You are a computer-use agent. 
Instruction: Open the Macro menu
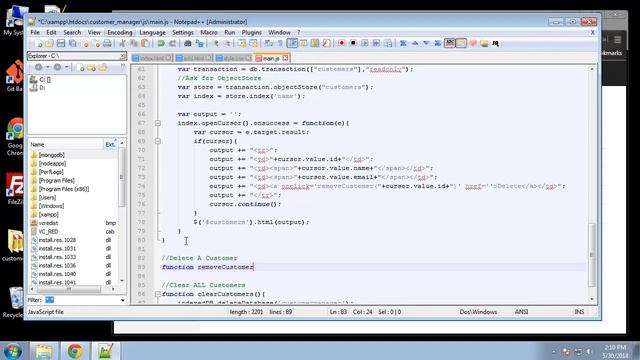pos(209,32)
